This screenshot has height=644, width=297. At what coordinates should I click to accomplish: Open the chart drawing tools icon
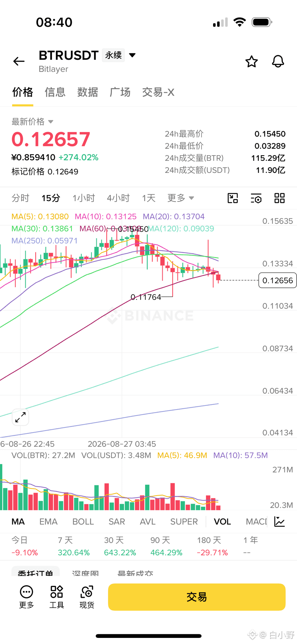point(233,198)
